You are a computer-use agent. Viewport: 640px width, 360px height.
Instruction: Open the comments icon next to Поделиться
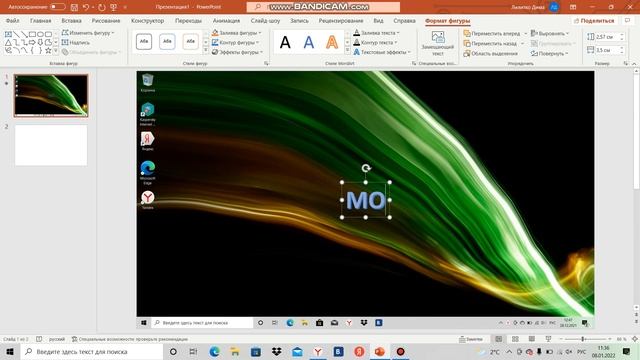[x=628, y=20]
